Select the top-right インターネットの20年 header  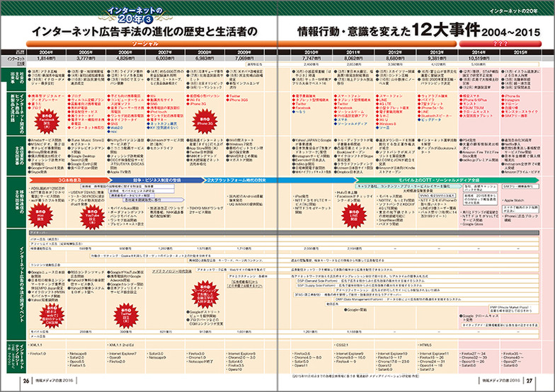pyautogui.click(x=513, y=11)
